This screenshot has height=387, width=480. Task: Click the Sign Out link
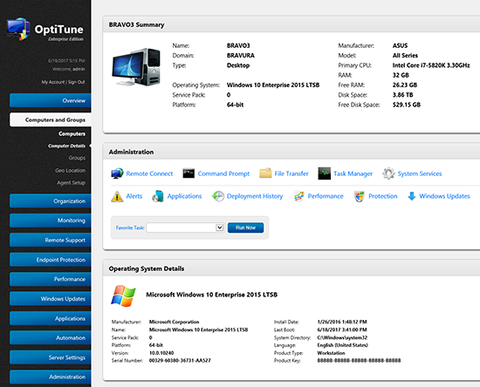(77, 82)
